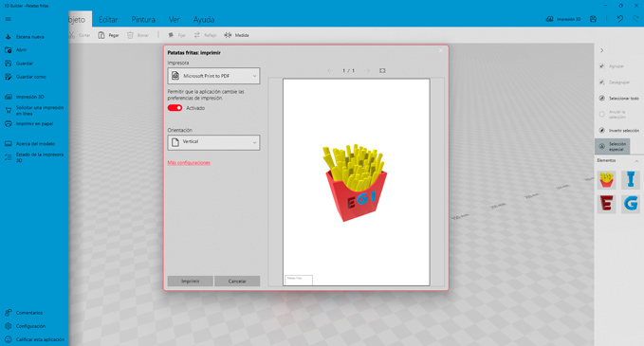Click Invertir selección
The image size is (644, 346).
click(x=619, y=131)
